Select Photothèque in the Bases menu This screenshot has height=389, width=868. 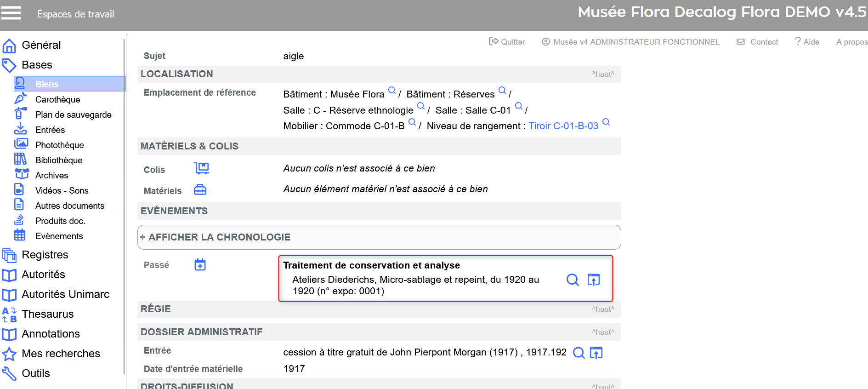[x=59, y=145]
